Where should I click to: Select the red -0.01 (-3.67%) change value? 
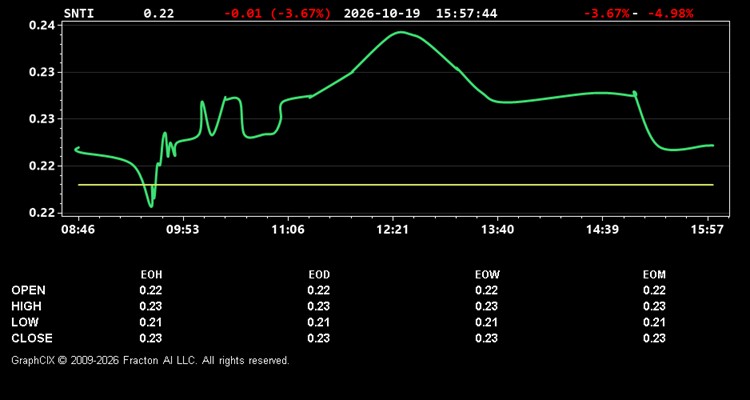pyautogui.click(x=277, y=13)
